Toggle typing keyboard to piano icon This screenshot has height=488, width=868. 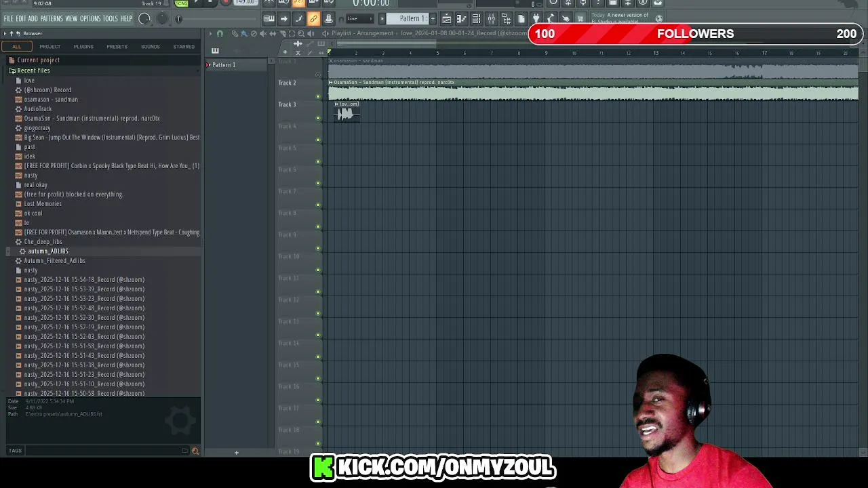point(269,19)
